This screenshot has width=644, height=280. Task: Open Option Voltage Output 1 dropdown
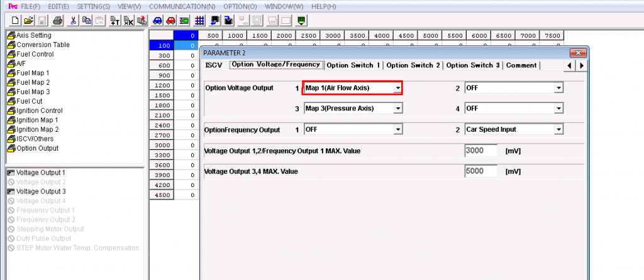397,89
